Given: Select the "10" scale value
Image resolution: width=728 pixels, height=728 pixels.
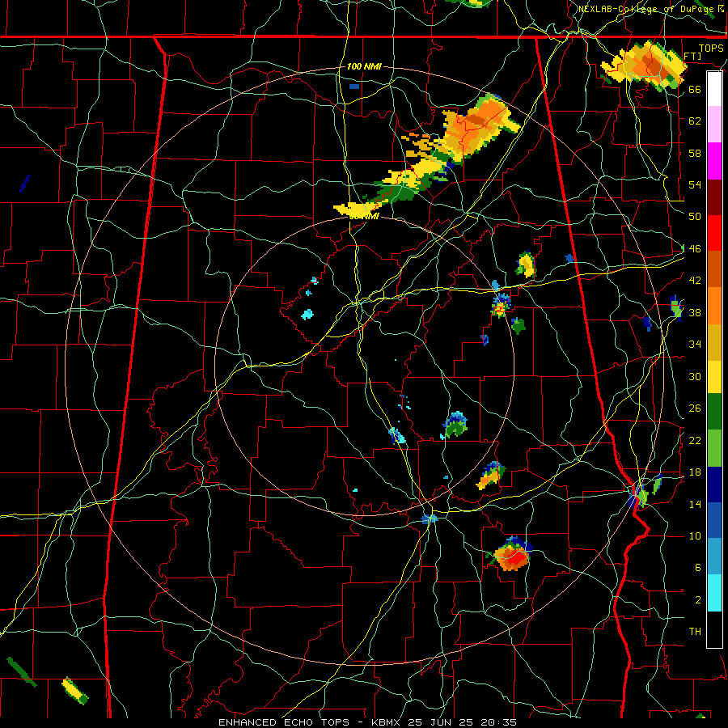Looking at the screenshot, I should tap(695, 536).
